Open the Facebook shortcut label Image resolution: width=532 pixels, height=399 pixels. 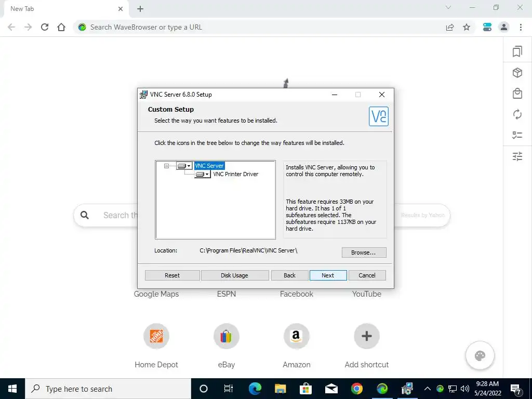pos(297,294)
